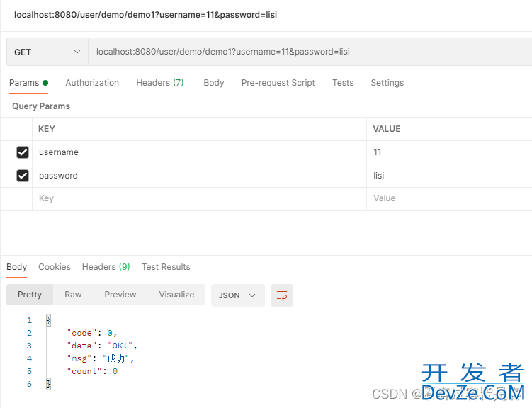The height and width of the screenshot is (408, 532).
Task: Click the Query Params heading
Action: tap(41, 106)
